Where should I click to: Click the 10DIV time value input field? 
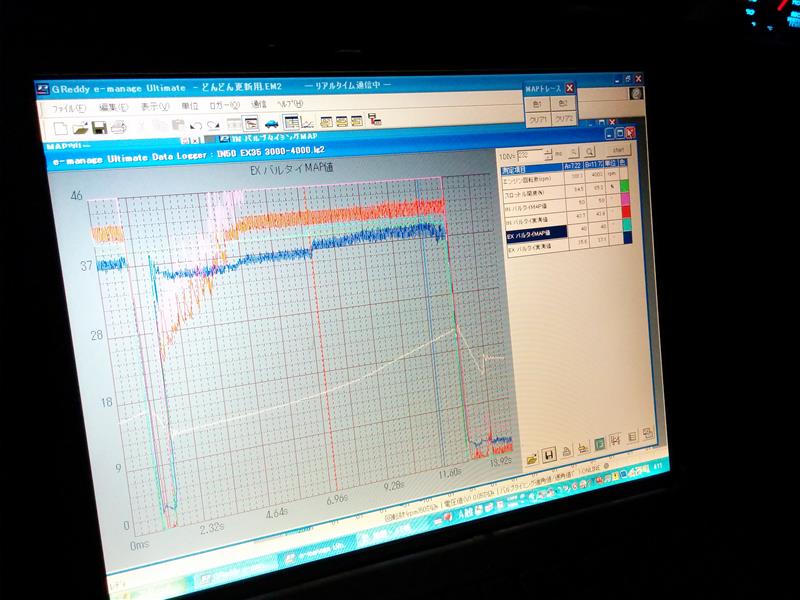tap(531, 154)
